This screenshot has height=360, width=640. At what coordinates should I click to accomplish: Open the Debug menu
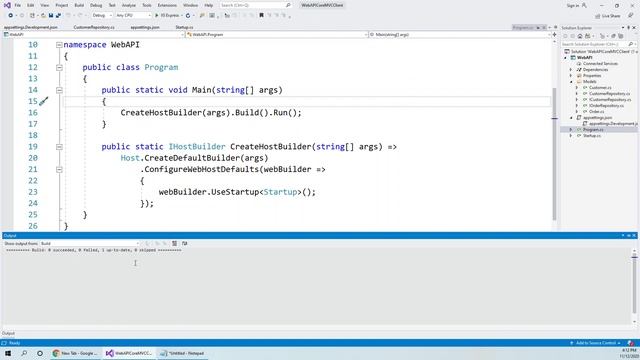[x=96, y=5]
